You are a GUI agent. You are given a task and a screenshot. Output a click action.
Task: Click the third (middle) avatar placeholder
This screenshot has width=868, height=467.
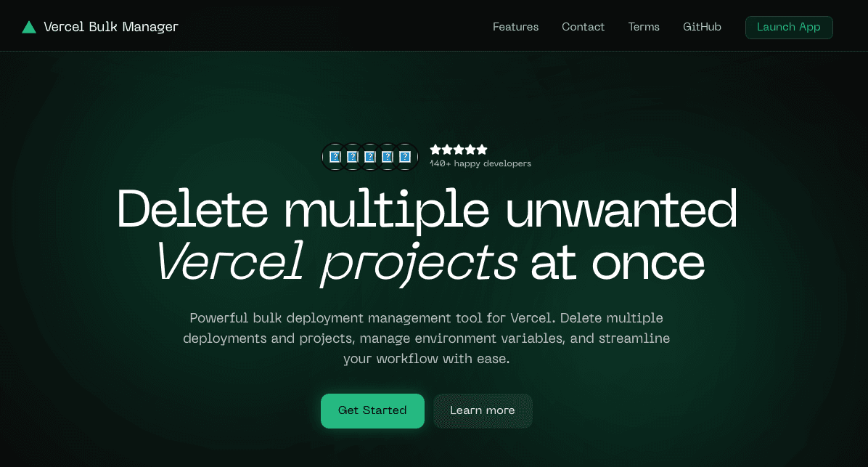click(x=370, y=157)
